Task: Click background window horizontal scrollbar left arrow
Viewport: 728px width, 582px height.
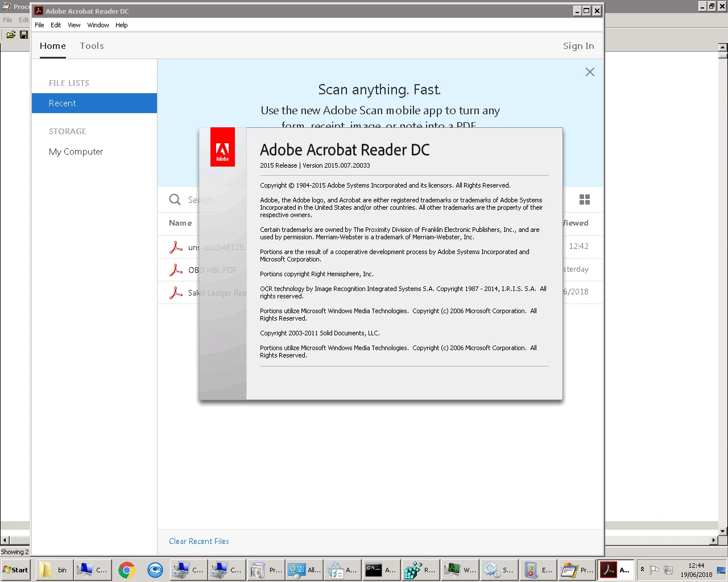Action: [5, 541]
